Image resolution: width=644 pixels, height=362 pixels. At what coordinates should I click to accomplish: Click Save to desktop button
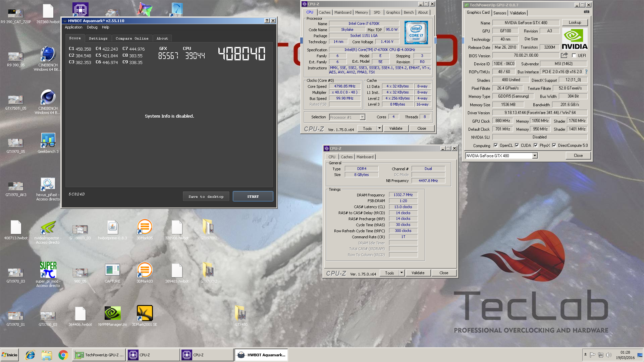point(206,197)
